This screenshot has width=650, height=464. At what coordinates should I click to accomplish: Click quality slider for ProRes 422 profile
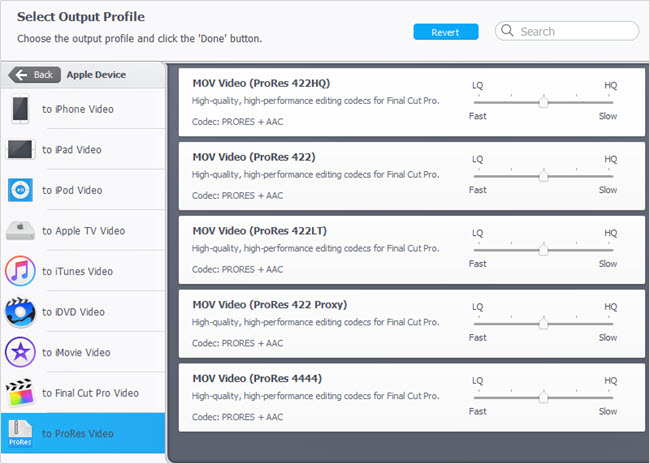(543, 175)
